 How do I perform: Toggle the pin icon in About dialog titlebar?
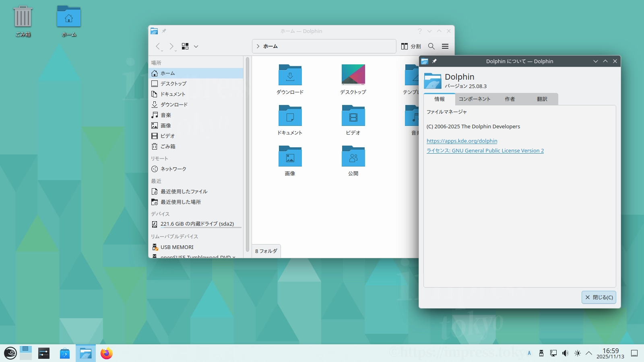434,61
